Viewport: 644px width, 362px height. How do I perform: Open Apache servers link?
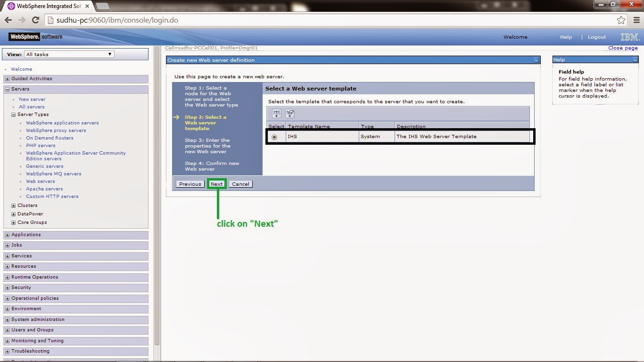pyautogui.click(x=44, y=189)
